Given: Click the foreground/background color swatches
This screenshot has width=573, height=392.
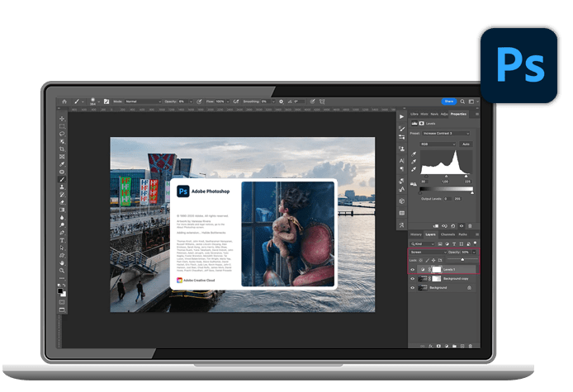Looking at the screenshot, I should tap(62, 292).
